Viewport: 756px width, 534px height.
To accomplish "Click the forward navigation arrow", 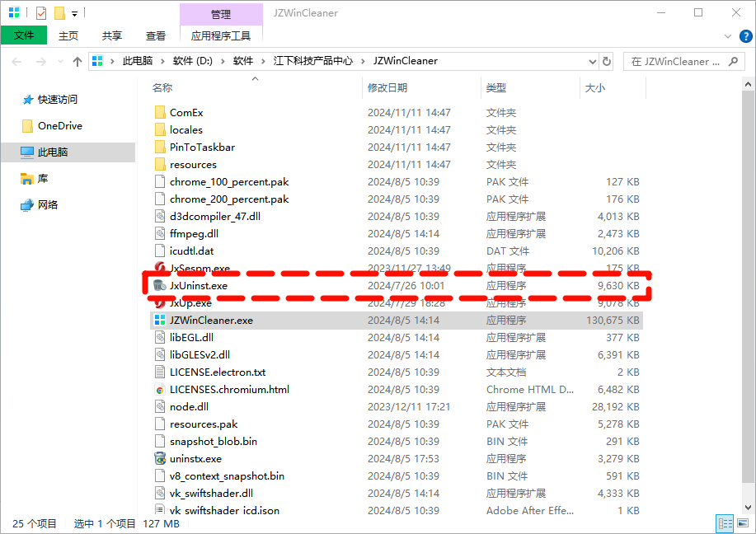I will 41,62.
